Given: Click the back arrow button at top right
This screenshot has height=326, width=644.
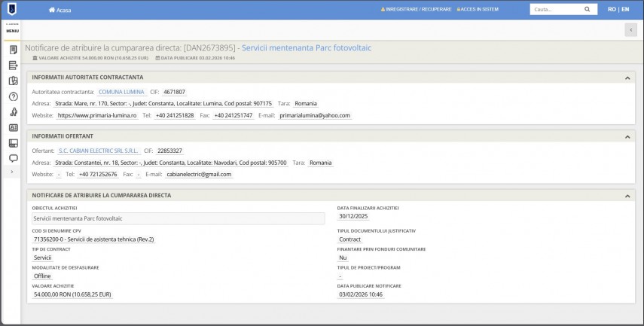Looking at the screenshot, I should point(630,29).
